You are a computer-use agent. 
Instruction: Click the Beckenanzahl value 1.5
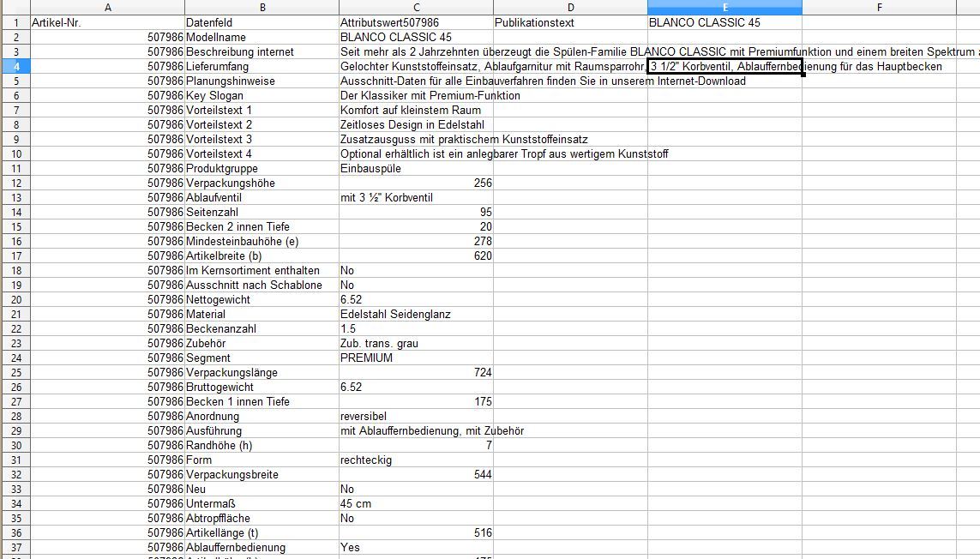pos(416,329)
